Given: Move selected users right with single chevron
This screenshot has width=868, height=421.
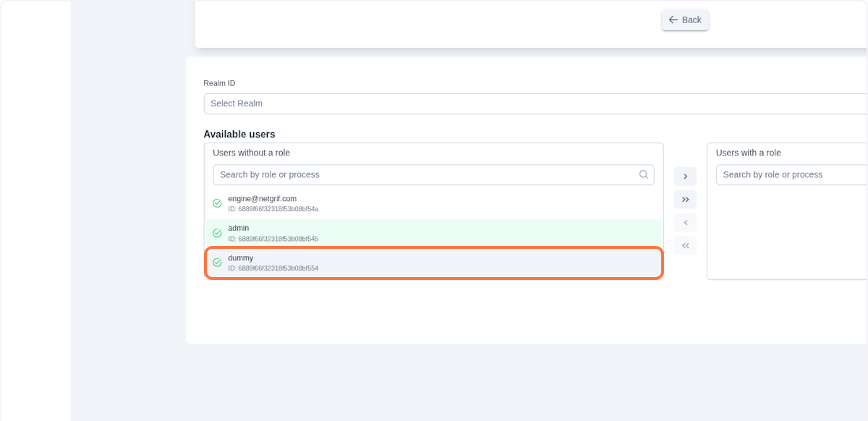Looking at the screenshot, I should pyautogui.click(x=685, y=177).
